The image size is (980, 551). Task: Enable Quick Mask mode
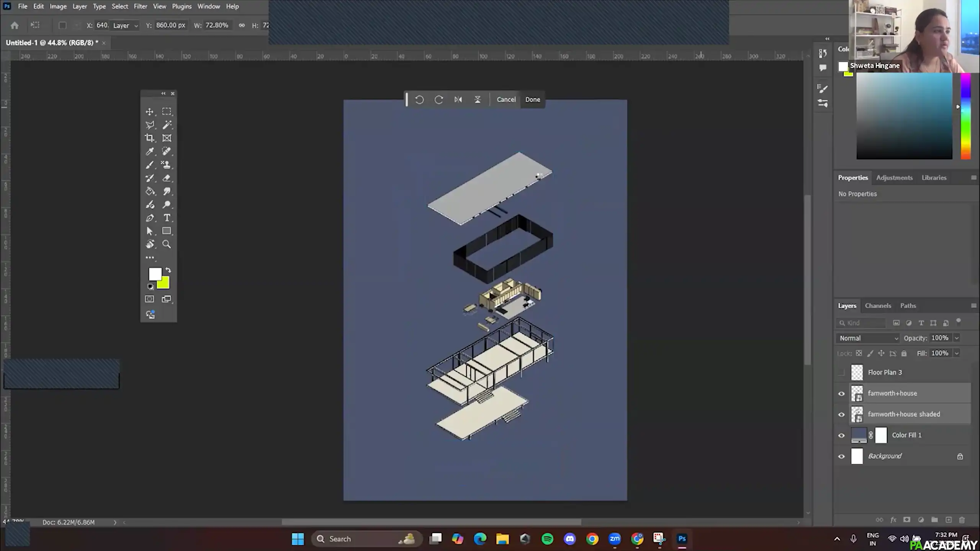click(x=149, y=299)
